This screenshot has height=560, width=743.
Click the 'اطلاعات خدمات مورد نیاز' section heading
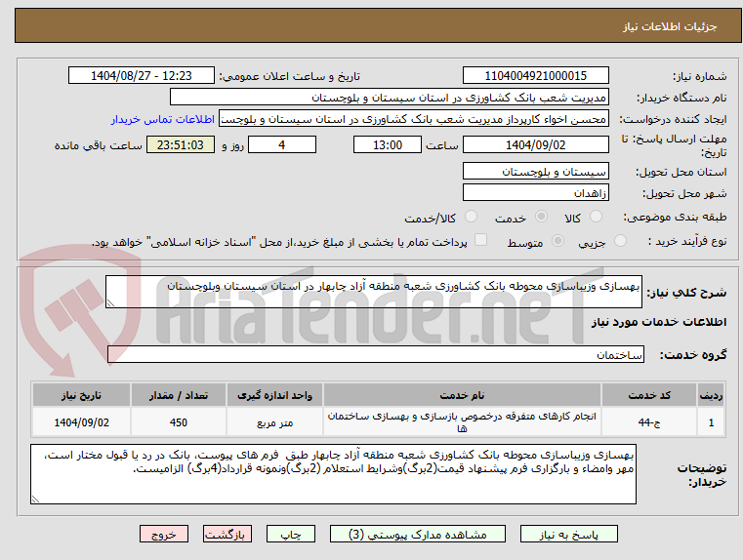pos(659,322)
